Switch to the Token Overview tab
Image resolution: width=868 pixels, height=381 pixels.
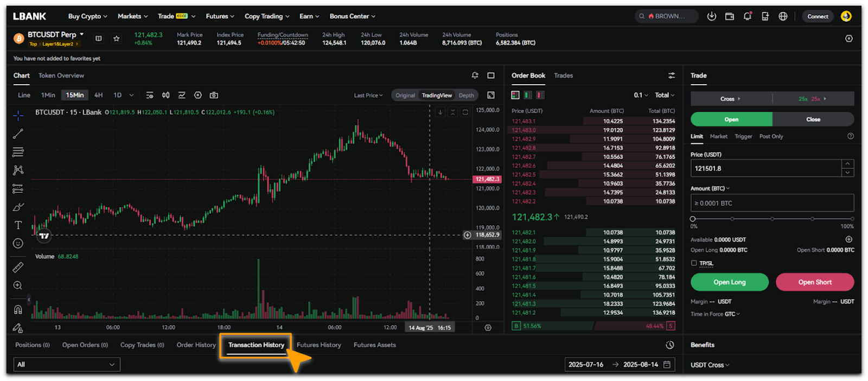coord(61,75)
